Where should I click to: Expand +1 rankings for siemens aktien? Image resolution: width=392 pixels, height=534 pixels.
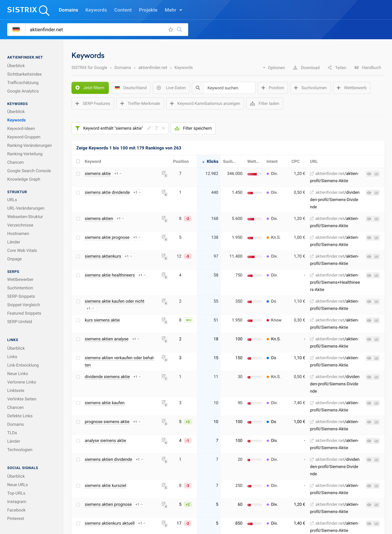(x=121, y=219)
